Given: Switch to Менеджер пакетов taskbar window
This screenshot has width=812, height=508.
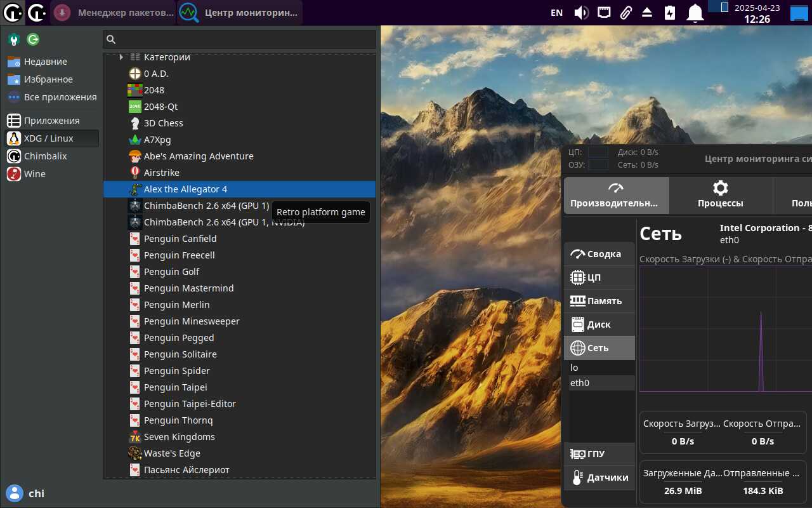Looking at the screenshot, I should click(113, 12).
